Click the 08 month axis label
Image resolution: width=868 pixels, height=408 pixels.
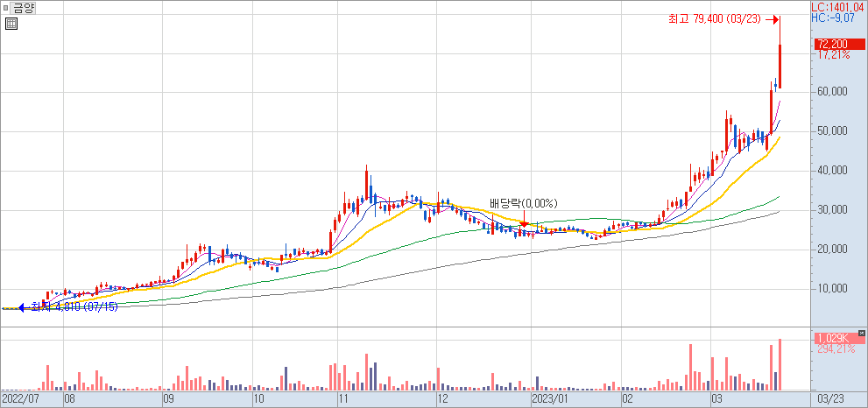tap(70, 398)
